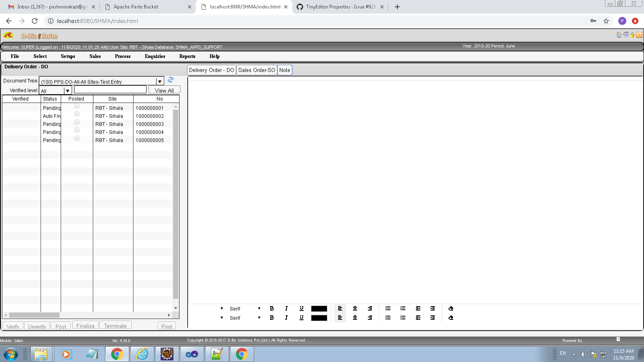Open the Reports menu

187,56
